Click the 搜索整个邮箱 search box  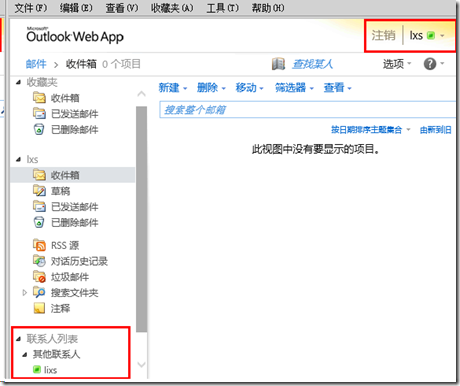tap(307, 110)
